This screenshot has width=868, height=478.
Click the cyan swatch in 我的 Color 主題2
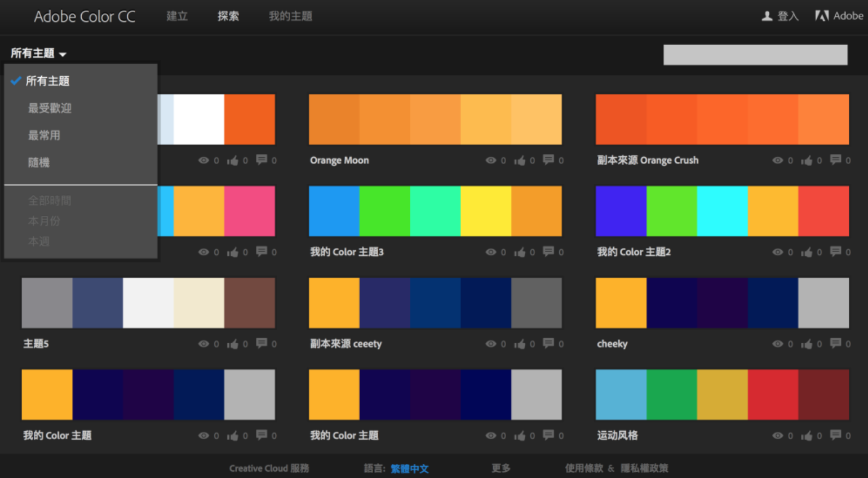tap(723, 211)
